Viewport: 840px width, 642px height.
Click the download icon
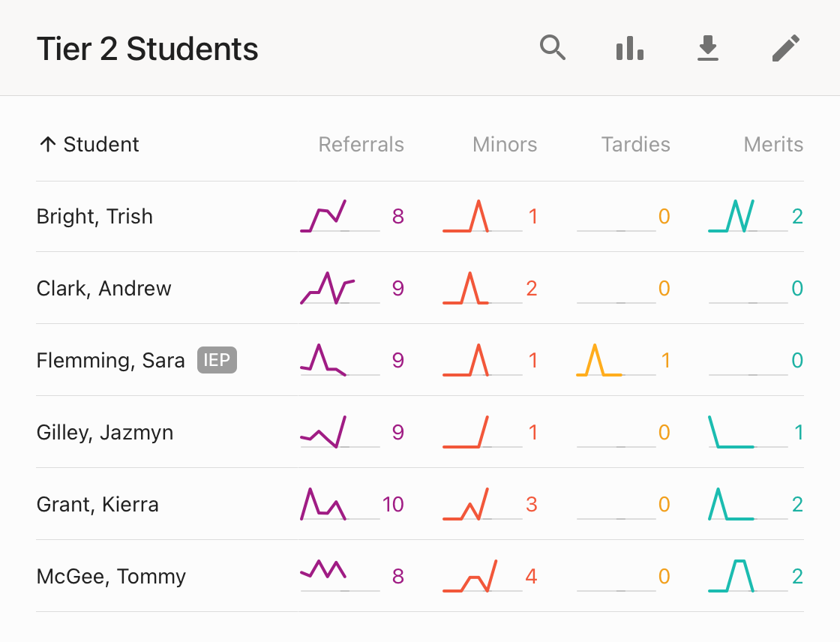707,49
